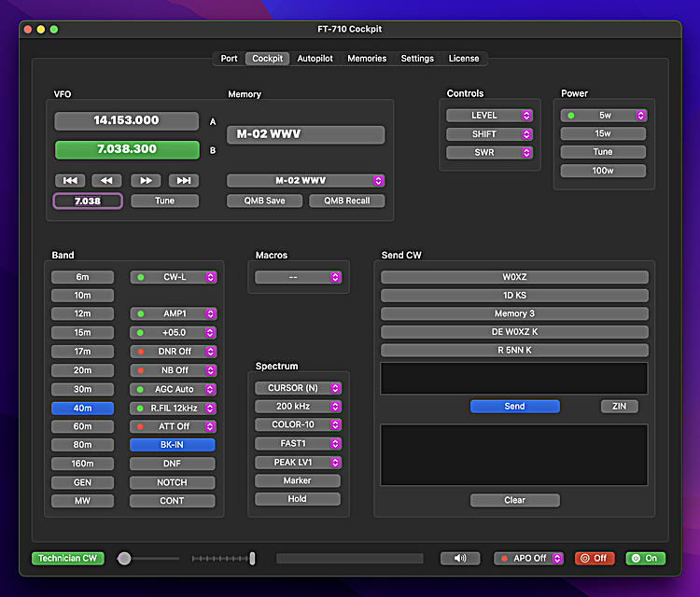Toggle spectrum Marker
This screenshot has width=700, height=597.
tap(298, 480)
